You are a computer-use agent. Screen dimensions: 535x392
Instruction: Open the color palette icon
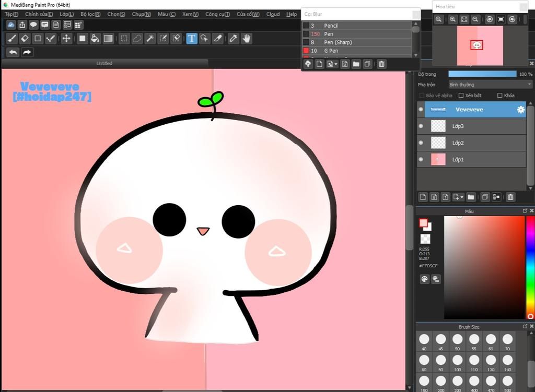(424, 279)
